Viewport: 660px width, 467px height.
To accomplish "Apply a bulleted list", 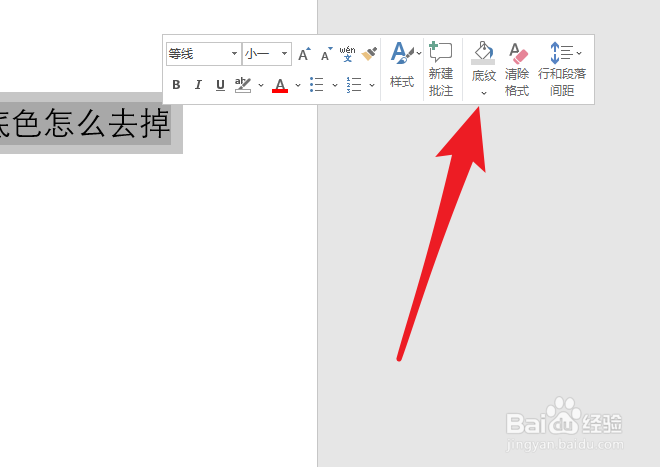I will click(317, 85).
